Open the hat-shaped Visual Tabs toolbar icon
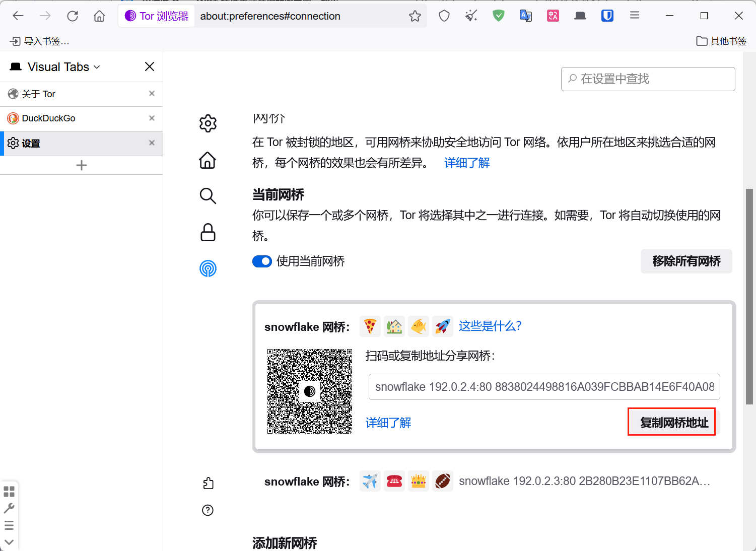Image resolution: width=756 pixels, height=551 pixels. pos(580,16)
